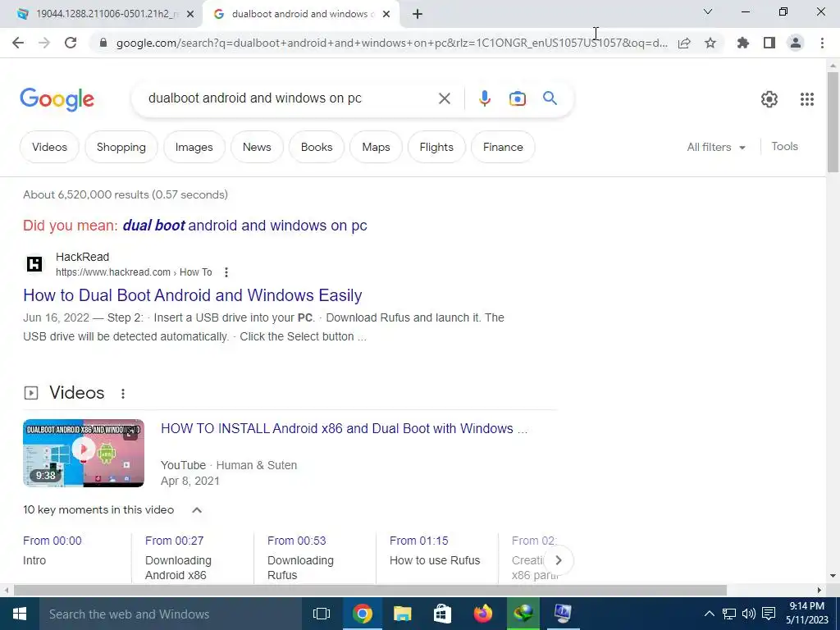The image size is (840, 630).
Task: Open HOW TO INSTALL Android x86 video link
Action: [344, 428]
